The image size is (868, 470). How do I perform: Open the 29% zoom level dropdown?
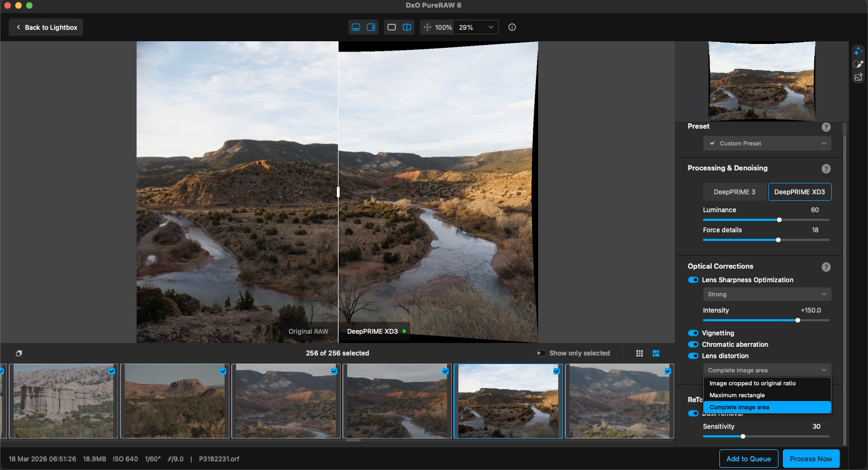click(477, 27)
